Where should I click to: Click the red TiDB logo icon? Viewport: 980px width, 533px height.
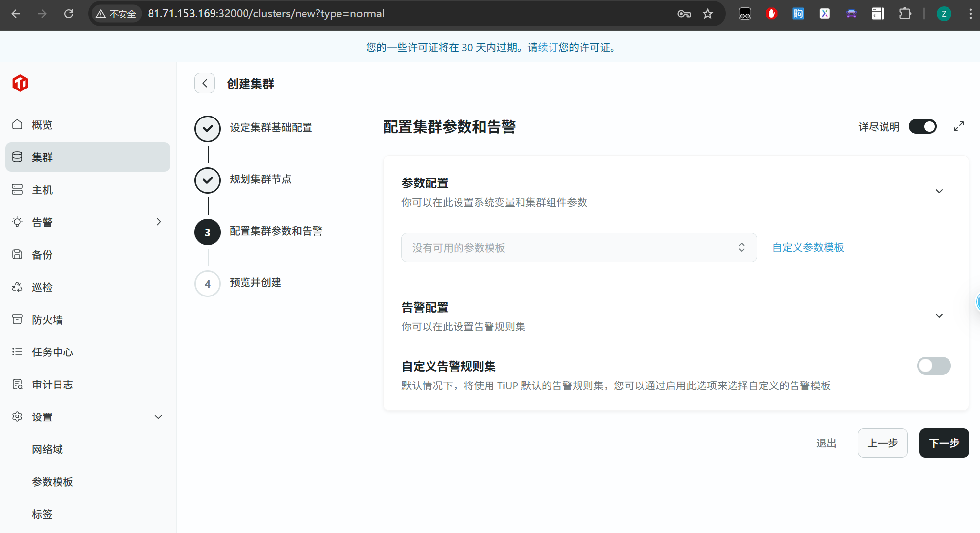pyautogui.click(x=20, y=83)
